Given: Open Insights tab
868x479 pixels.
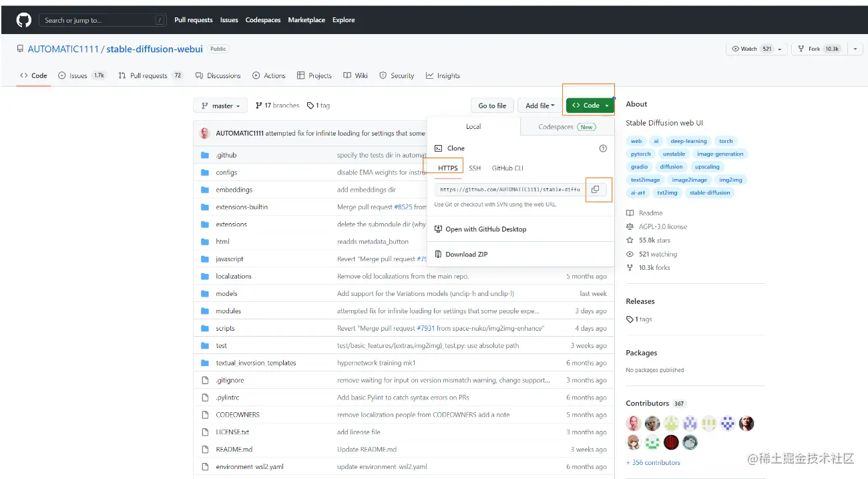Looking at the screenshot, I should 443,75.
